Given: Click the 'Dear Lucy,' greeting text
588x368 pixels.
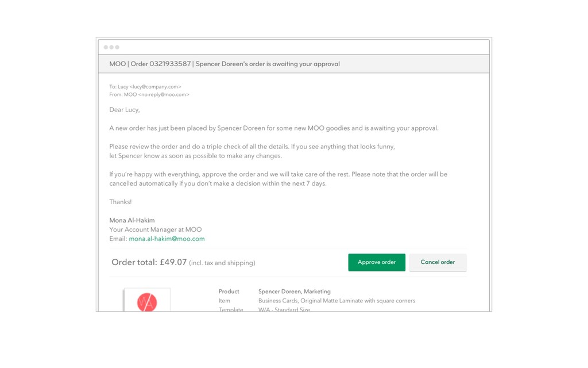Looking at the screenshot, I should coord(125,110).
